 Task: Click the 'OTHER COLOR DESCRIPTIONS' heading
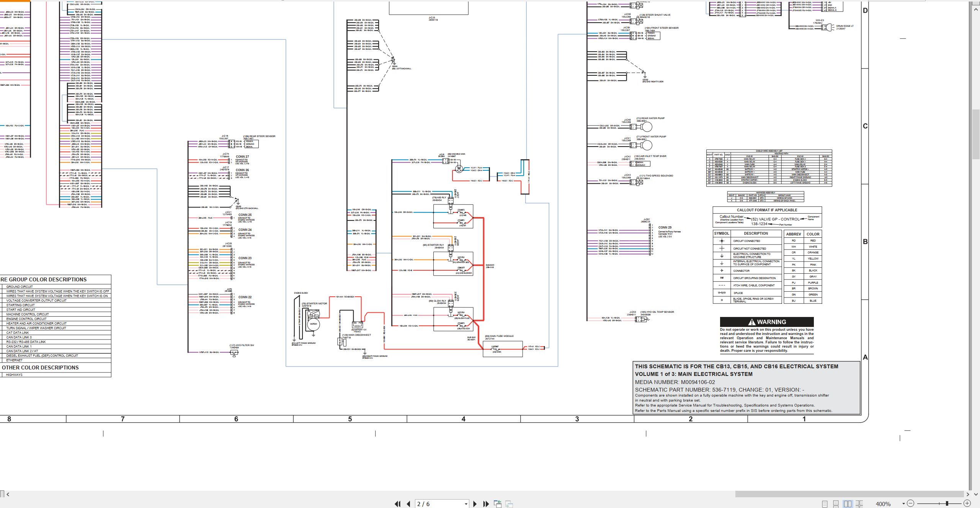coord(40,368)
